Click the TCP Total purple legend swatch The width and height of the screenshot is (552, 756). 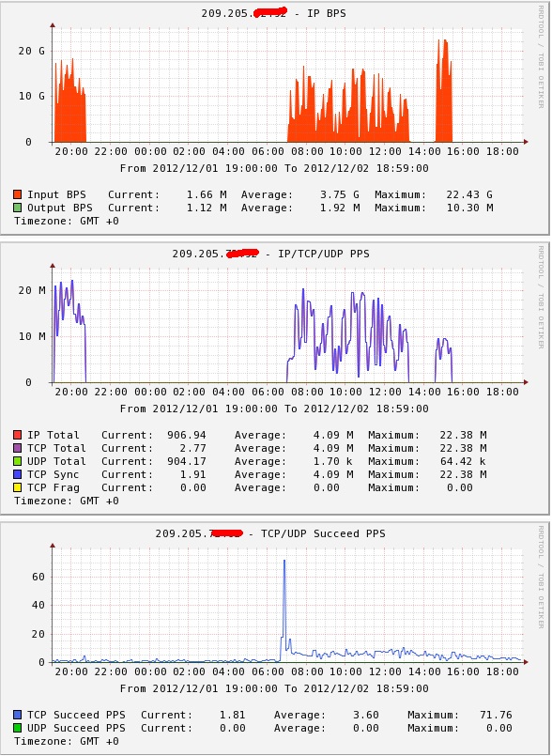18,448
